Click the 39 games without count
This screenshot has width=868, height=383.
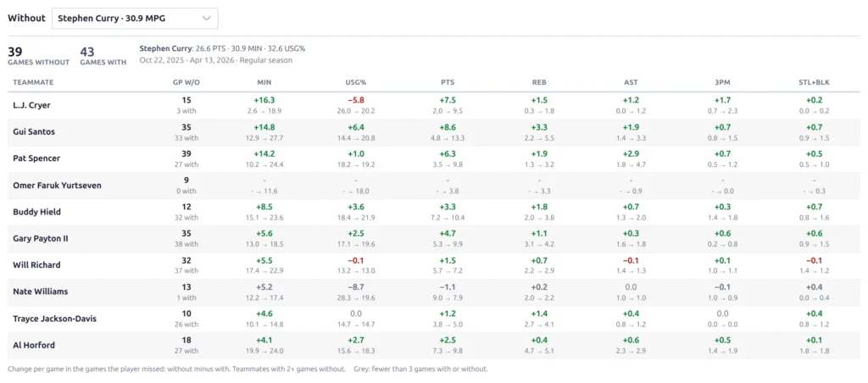(x=15, y=52)
